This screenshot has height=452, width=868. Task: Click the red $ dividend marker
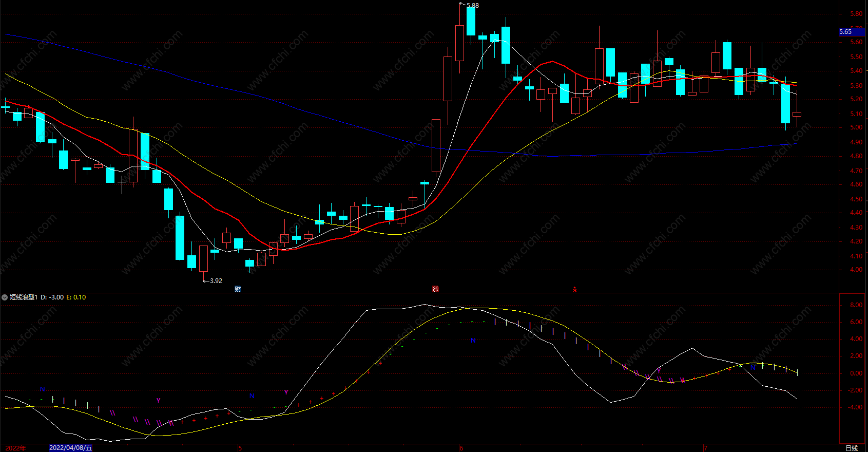click(x=575, y=290)
